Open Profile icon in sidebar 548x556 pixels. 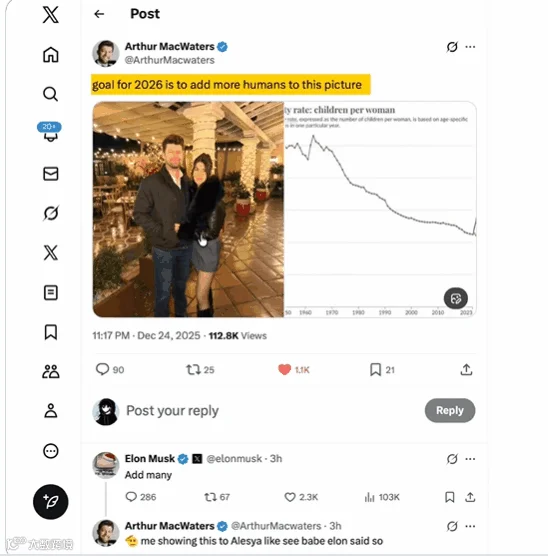pyautogui.click(x=51, y=411)
